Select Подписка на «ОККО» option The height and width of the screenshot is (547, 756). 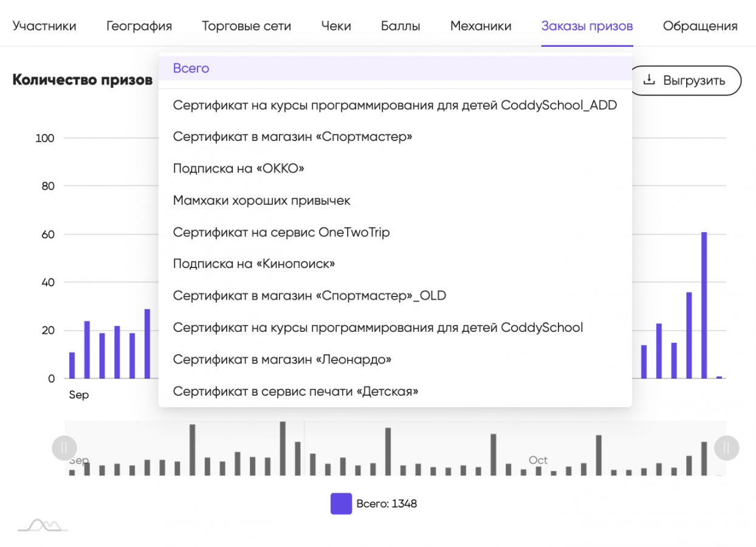click(x=238, y=168)
